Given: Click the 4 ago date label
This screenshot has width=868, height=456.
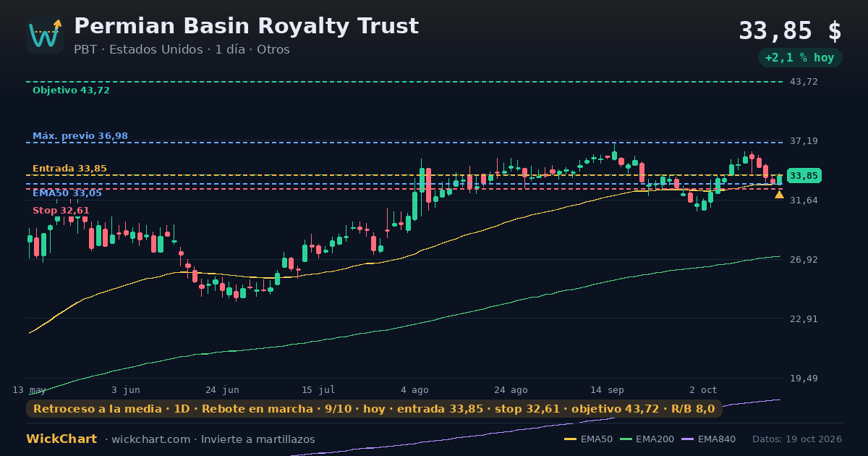Looking at the screenshot, I should click(x=414, y=390).
